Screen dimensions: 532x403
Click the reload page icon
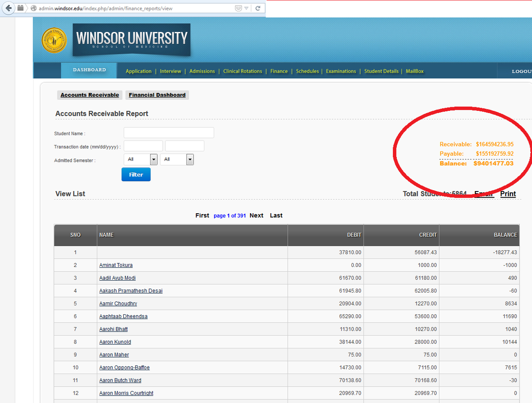pyautogui.click(x=258, y=8)
